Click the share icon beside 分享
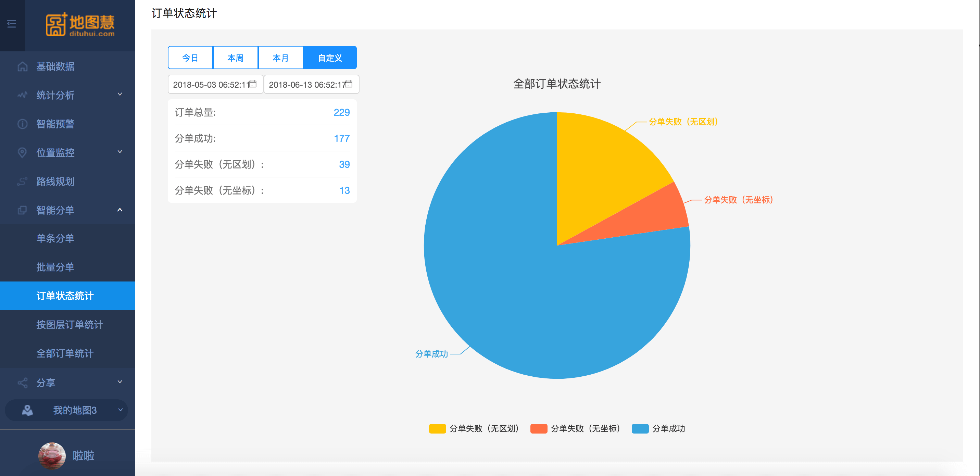The width and height of the screenshot is (980, 476). click(23, 383)
